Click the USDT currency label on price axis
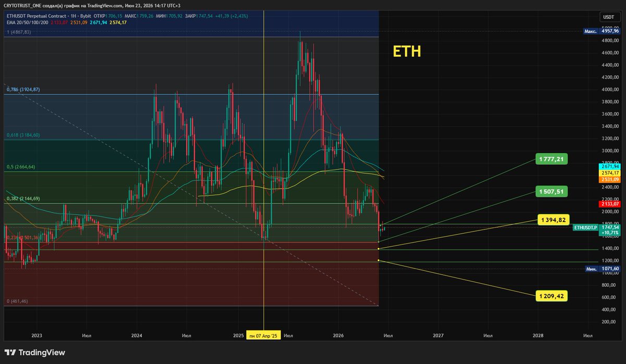This screenshot has height=364, width=626. [x=609, y=18]
